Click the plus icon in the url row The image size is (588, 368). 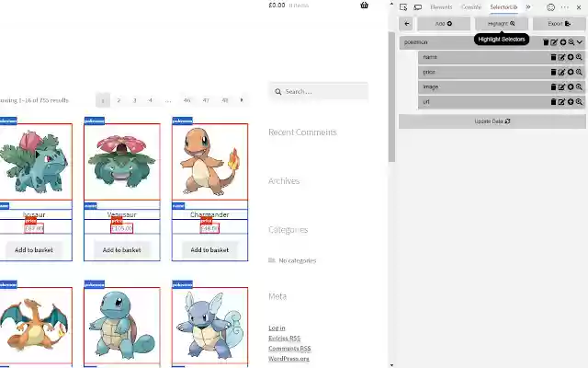571,102
